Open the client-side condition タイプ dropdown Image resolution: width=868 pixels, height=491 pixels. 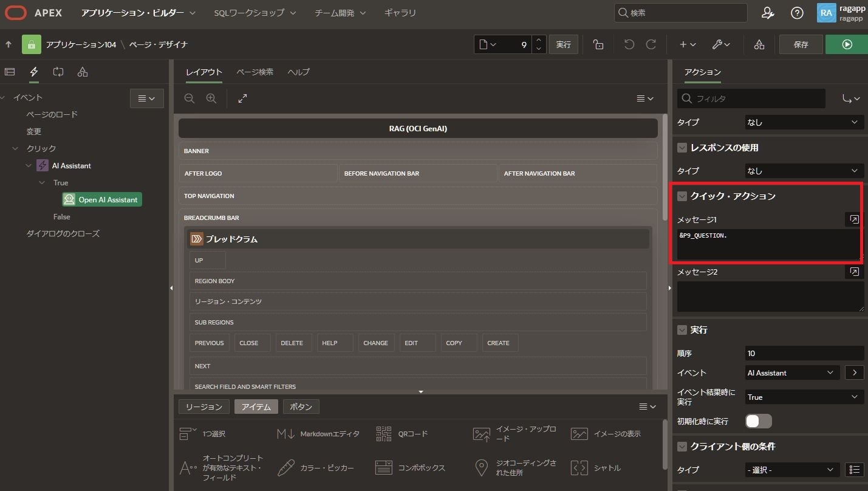(792, 470)
